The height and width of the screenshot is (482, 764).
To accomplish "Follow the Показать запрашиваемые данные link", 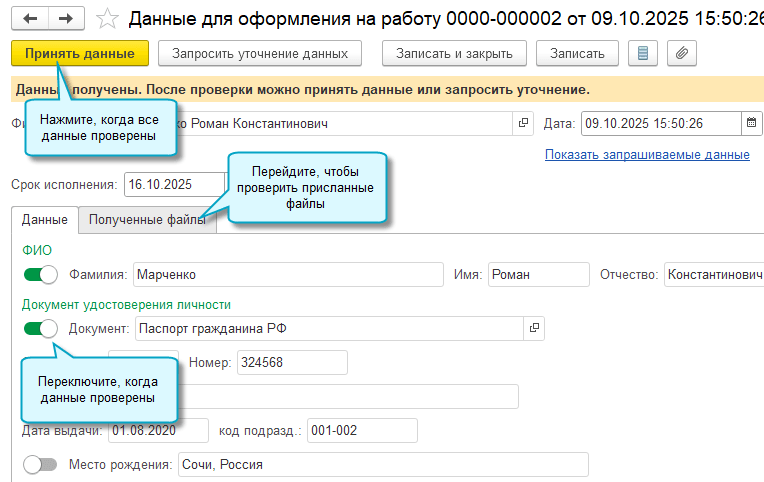I will coord(647,155).
